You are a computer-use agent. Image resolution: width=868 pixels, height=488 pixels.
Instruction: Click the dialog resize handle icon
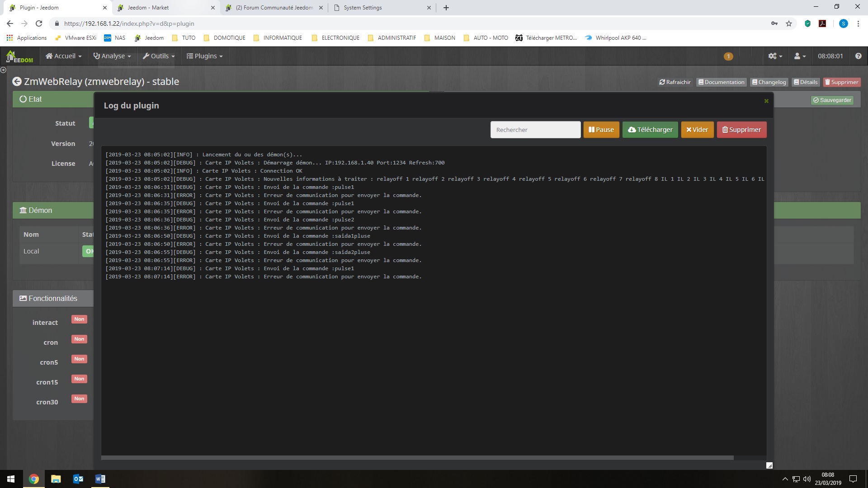tap(769, 465)
